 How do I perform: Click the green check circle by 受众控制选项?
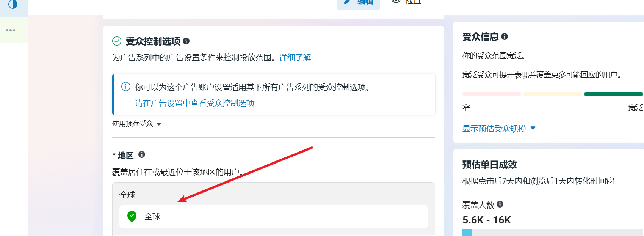click(x=117, y=41)
